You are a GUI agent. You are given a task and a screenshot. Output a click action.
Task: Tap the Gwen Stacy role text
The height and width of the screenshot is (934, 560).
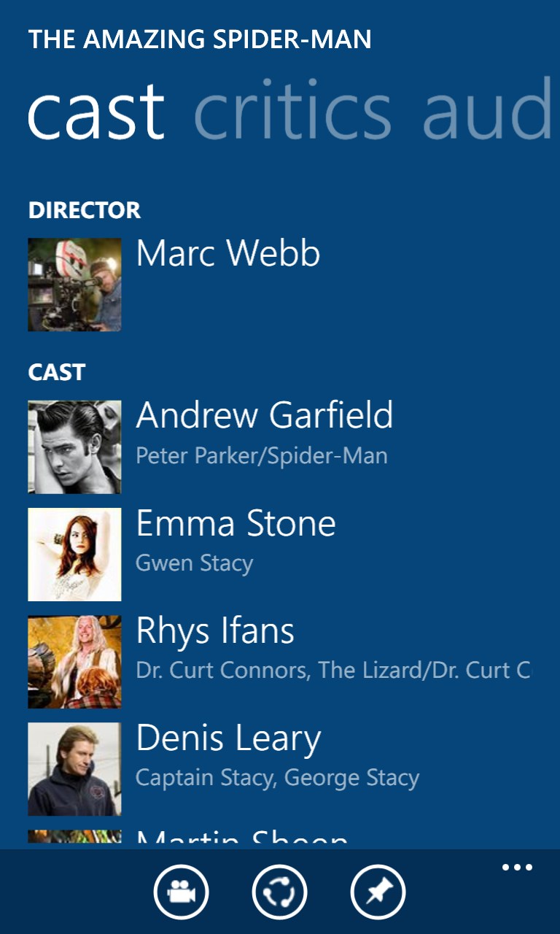(195, 563)
